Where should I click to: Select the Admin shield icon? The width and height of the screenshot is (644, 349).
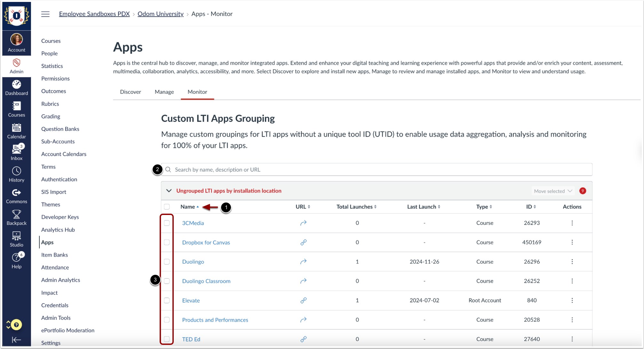tap(16, 63)
